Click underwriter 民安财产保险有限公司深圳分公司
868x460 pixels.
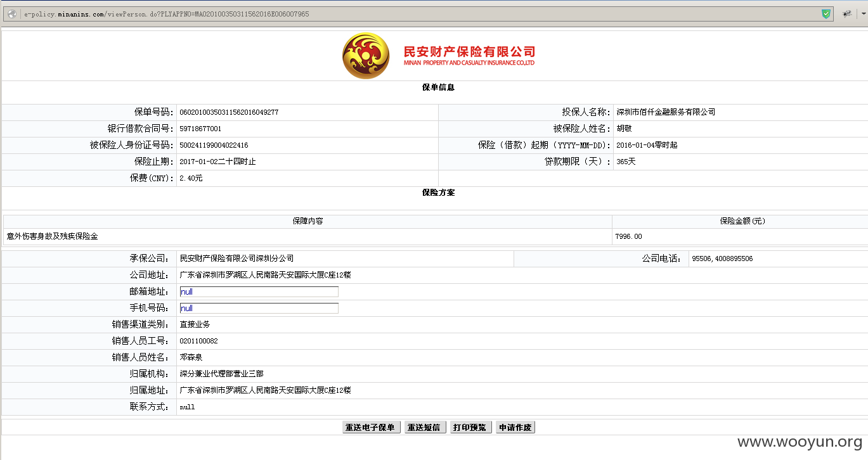[236, 259]
